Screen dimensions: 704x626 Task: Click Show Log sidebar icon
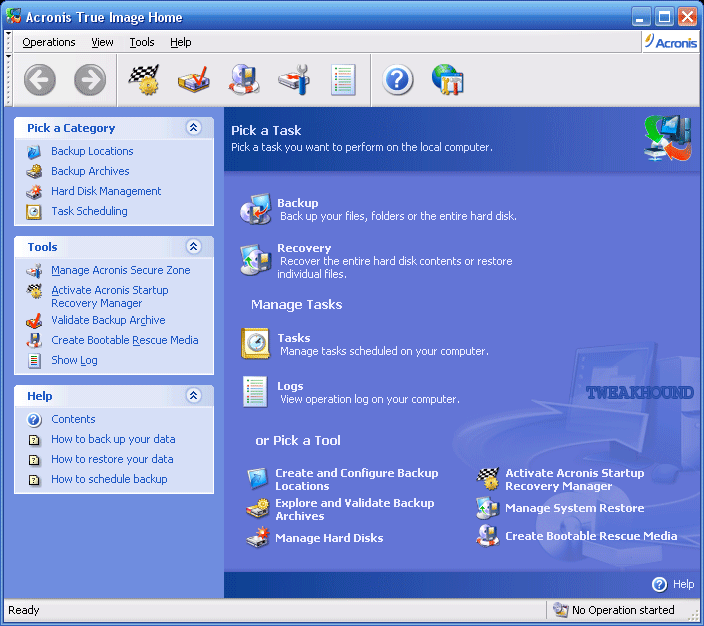pyautogui.click(x=34, y=361)
